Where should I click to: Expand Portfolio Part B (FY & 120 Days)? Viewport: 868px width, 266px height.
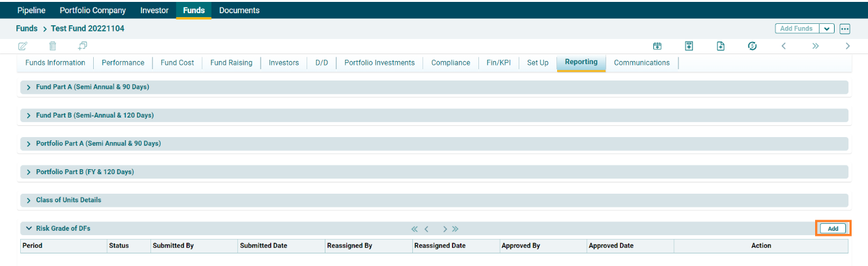tap(29, 172)
